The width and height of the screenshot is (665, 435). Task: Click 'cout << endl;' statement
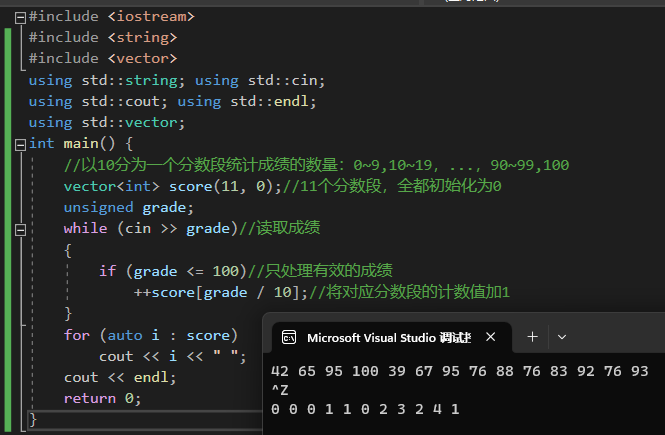pyautogui.click(x=120, y=377)
